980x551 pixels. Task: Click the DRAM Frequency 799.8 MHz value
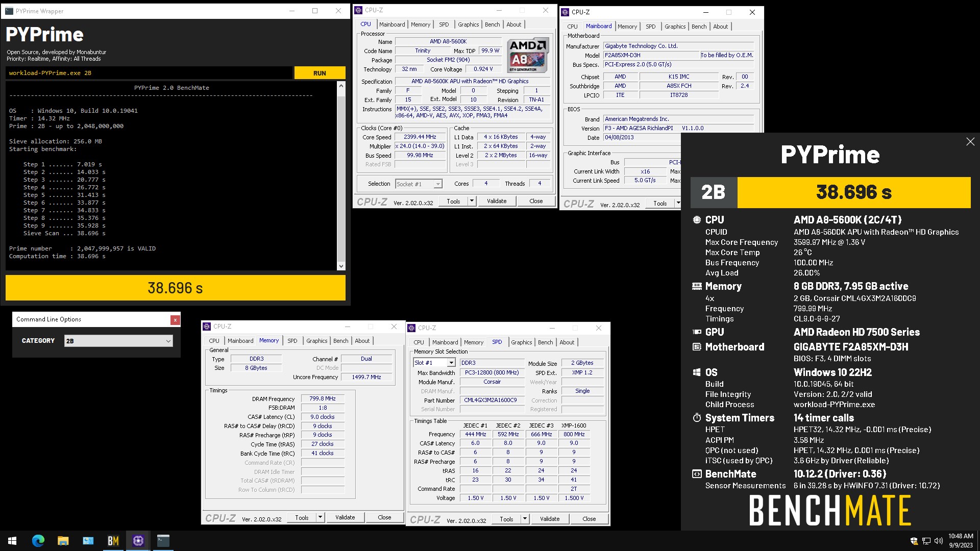click(x=323, y=399)
